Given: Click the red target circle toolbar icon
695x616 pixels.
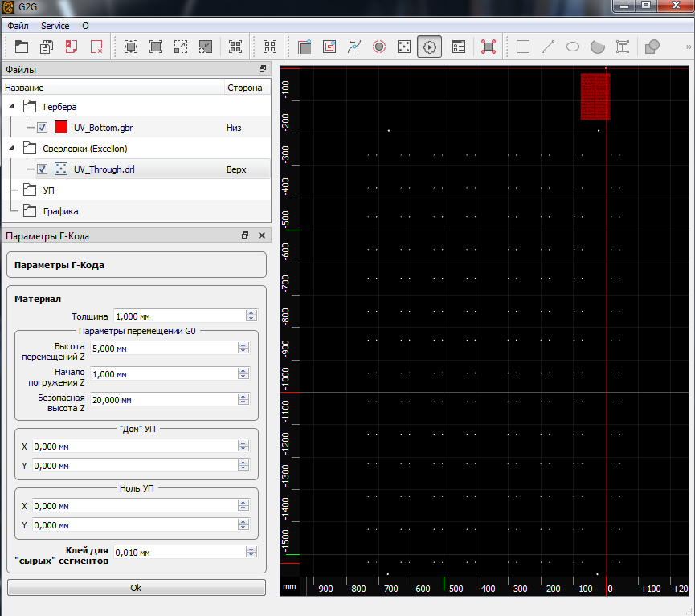Looking at the screenshot, I should coord(379,47).
